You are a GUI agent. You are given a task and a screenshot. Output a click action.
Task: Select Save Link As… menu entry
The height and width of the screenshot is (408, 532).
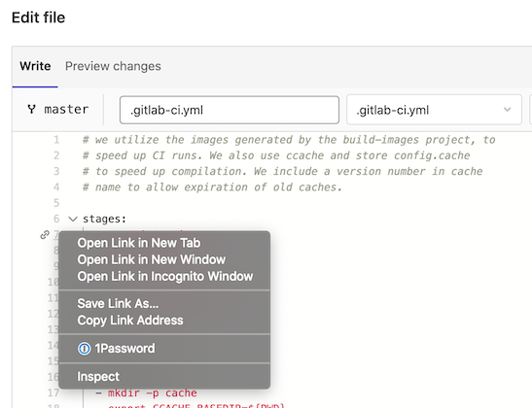pyautogui.click(x=118, y=304)
